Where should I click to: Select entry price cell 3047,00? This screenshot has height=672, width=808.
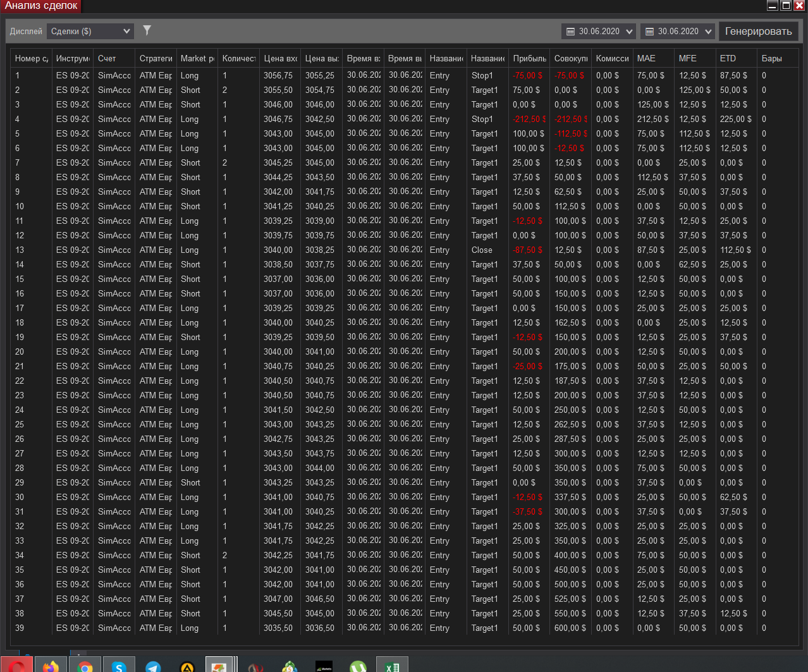278,599
